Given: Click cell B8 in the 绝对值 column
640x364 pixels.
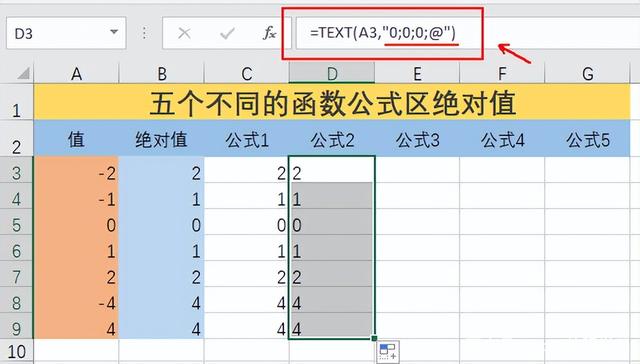Looking at the screenshot, I should [x=162, y=300].
